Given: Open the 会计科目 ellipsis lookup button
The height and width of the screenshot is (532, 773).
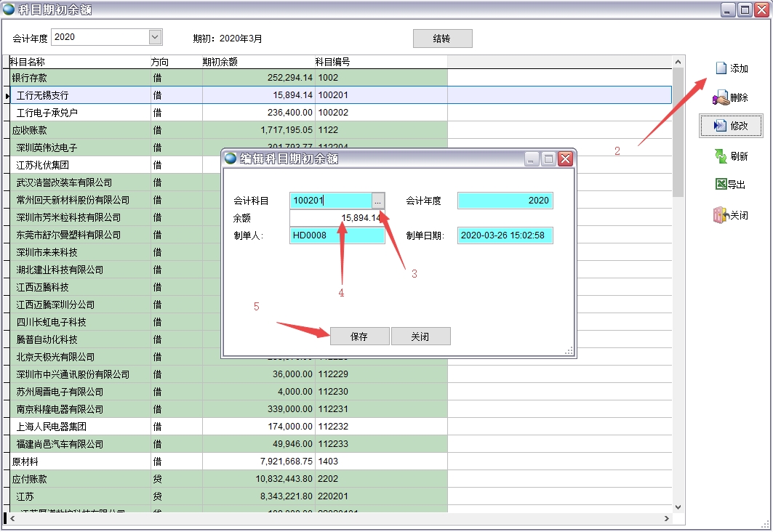Looking at the screenshot, I should tap(377, 201).
